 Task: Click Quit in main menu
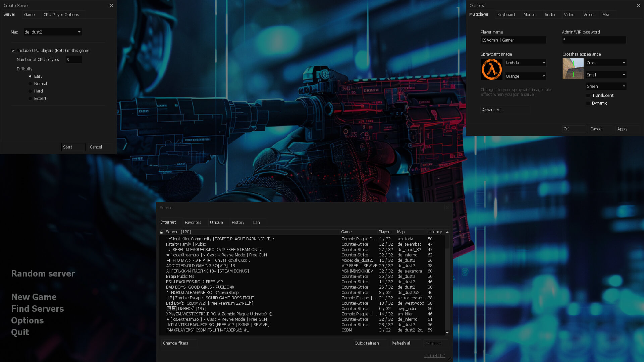pos(20,332)
